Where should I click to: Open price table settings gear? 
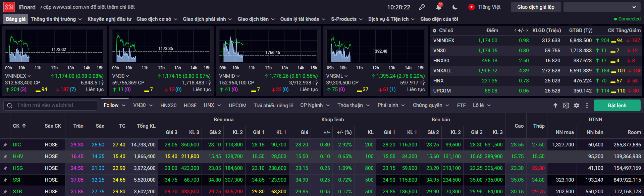(576, 106)
